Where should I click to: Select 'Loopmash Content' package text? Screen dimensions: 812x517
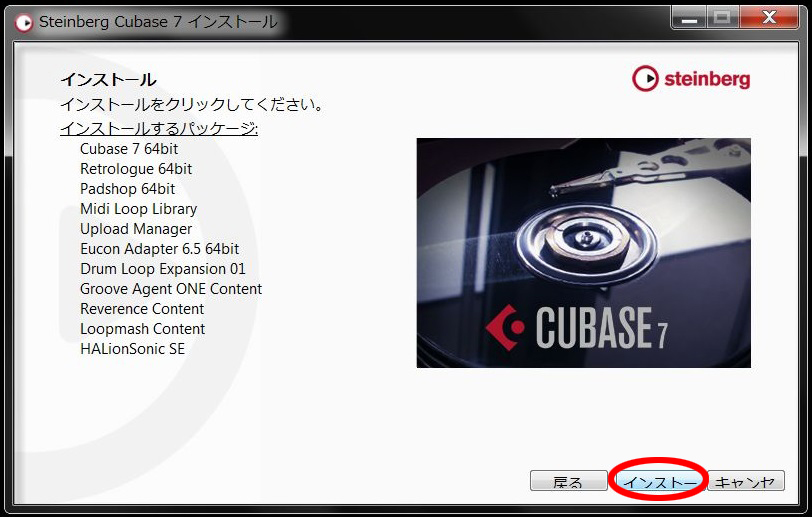click(143, 329)
